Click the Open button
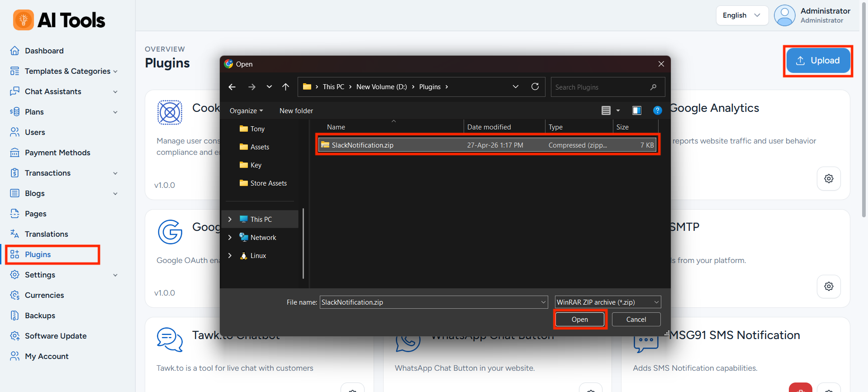 pyautogui.click(x=580, y=320)
